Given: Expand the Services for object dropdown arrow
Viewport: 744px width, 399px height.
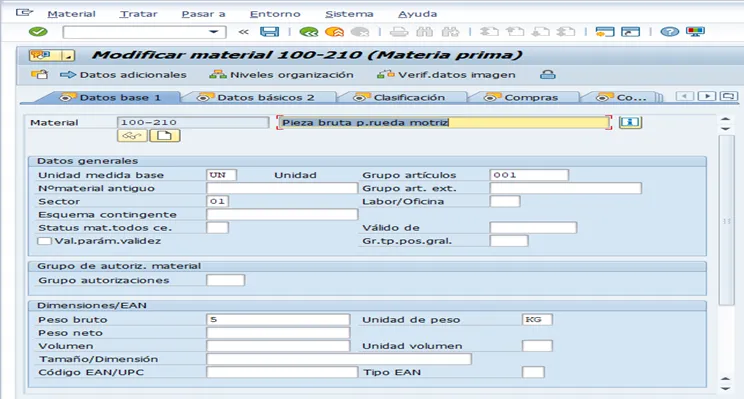Looking at the screenshot, I should 68,56.
